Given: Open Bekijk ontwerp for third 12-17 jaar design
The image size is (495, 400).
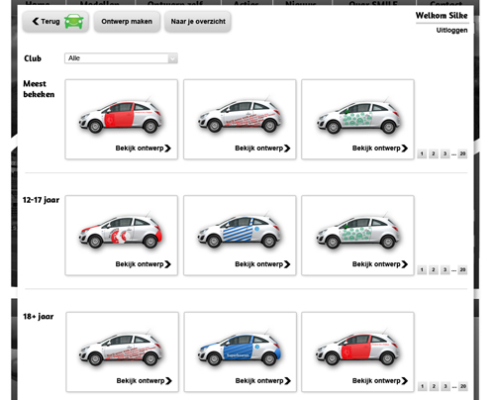Looking at the screenshot, I should point(380,264).
